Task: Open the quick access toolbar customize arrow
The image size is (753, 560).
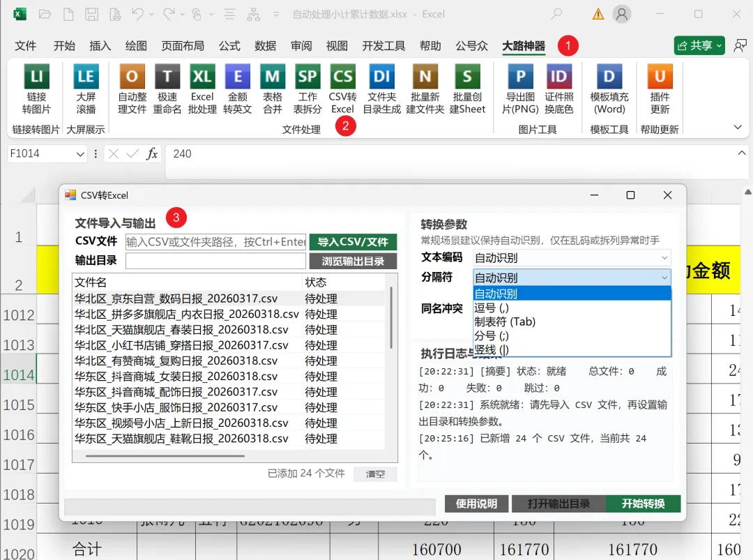Action: 276,15
